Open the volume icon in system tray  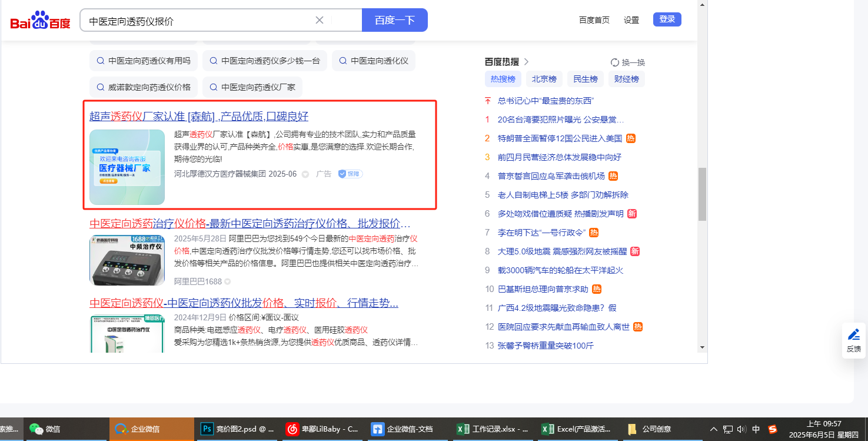coord(741,429)
